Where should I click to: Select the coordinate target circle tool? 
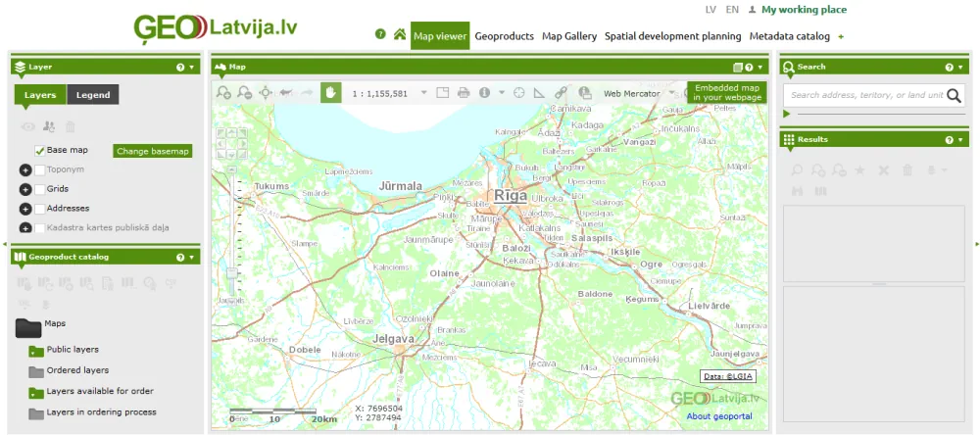pos(518,92)
